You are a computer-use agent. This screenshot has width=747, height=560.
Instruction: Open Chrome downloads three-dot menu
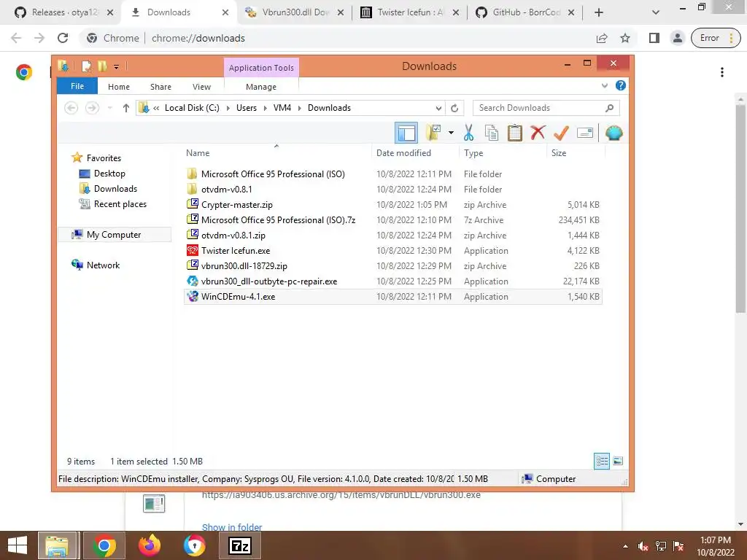tap(722, 72)
